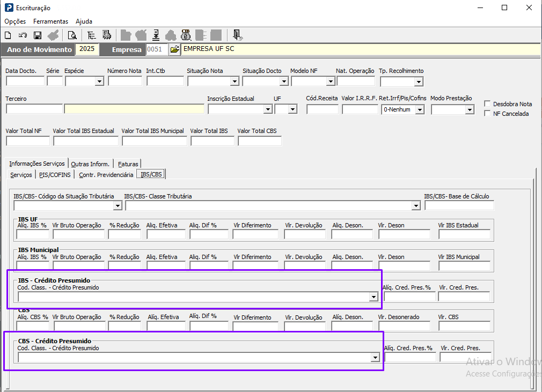
Task: Click the undo arrow toolbar icon
Action: coord(23,35)
